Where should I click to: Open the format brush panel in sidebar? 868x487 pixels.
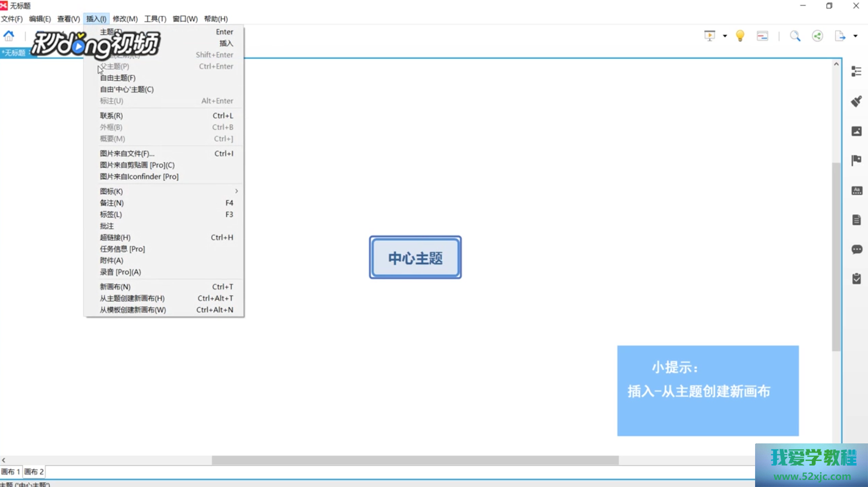point(856,101)
